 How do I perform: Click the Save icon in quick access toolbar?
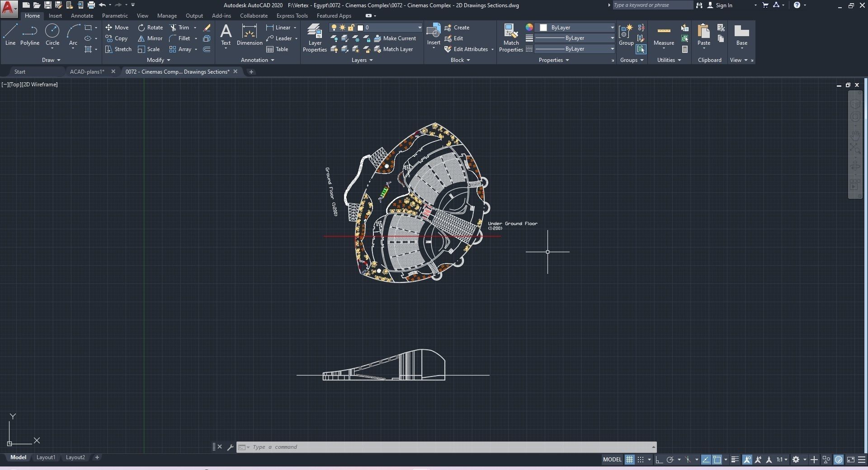click(x=47, y=5)
